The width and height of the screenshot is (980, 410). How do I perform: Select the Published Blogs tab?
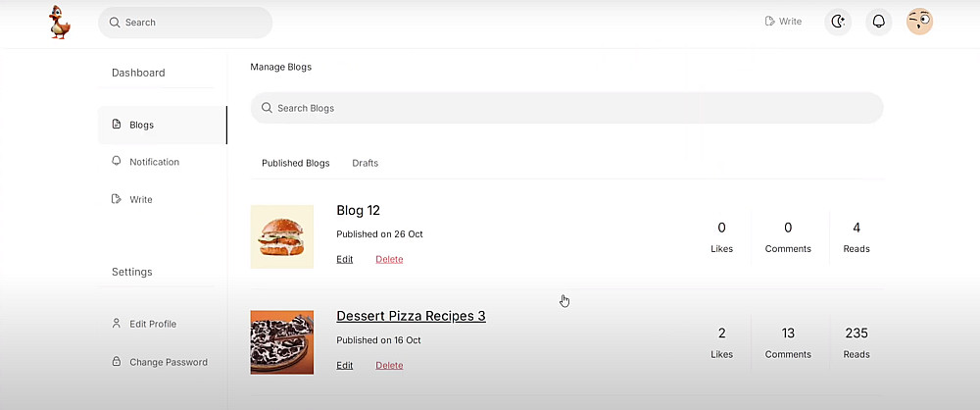(295, 163)
